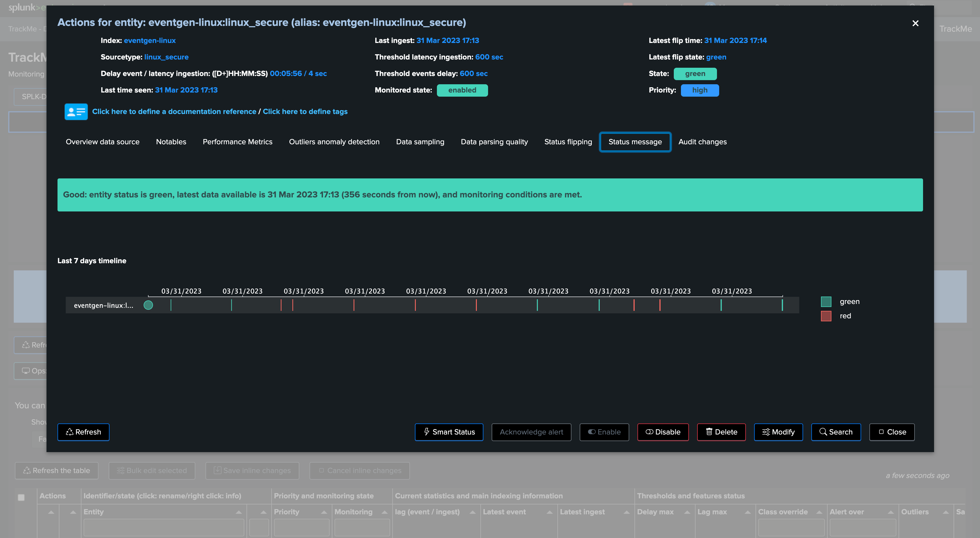Open the Audit changes tab

click(702, 142)
